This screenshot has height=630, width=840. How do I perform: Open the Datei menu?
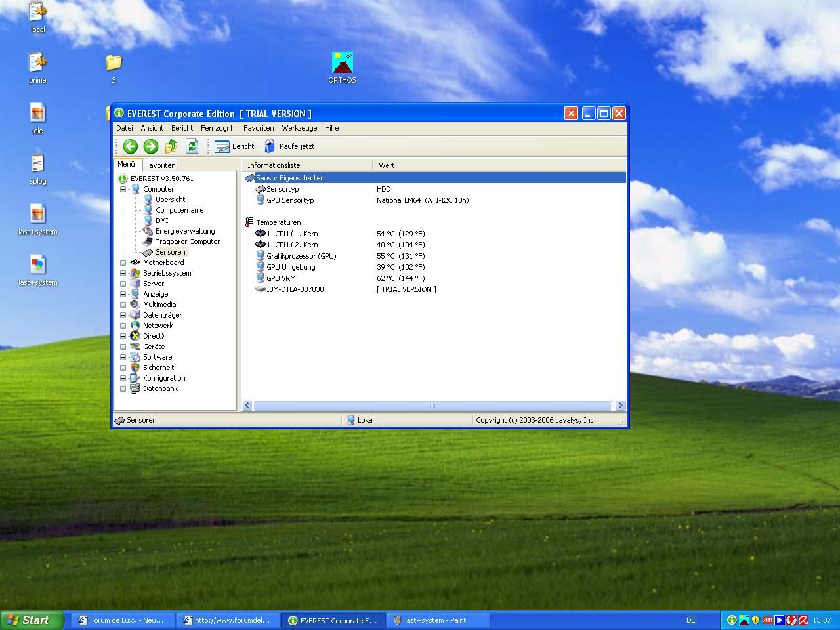(x=125, y=128)
